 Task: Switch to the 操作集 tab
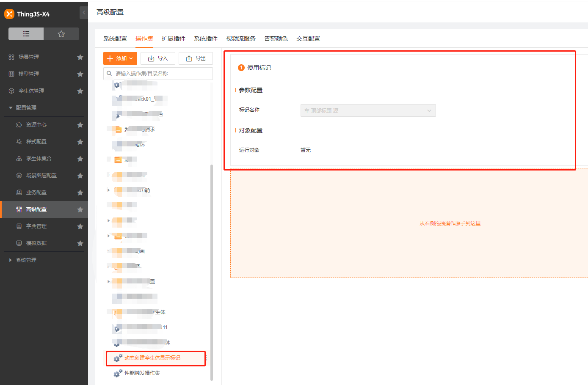point(144,38)
